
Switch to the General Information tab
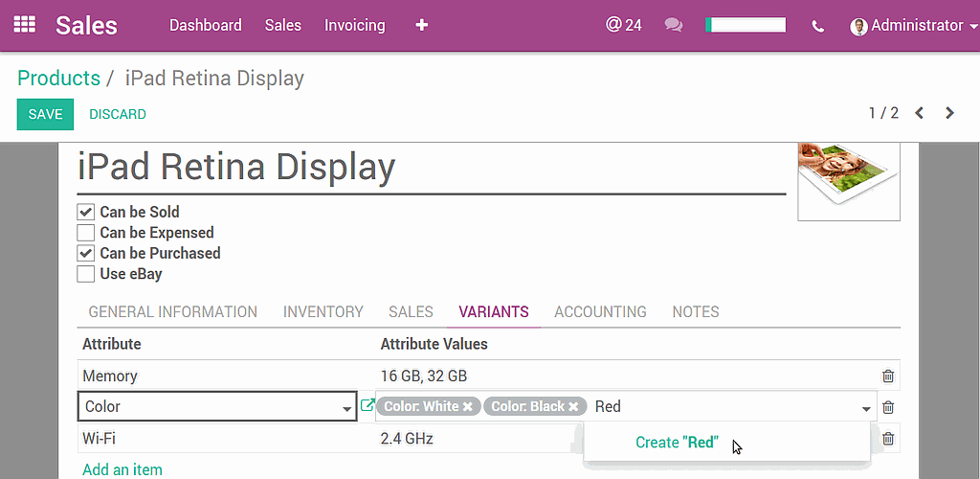coord(172,311)
